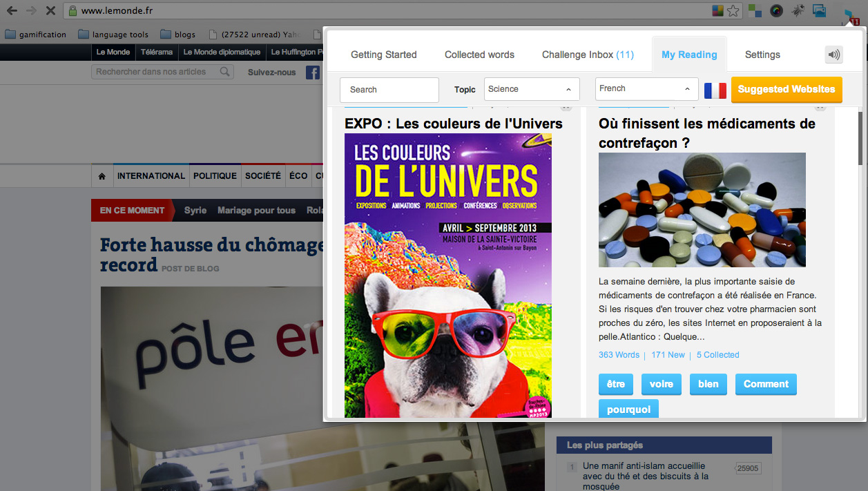868x491 pixels.
Task: Open the Les couleurs de l'Univers poster
Action: [x=448, y=275]
